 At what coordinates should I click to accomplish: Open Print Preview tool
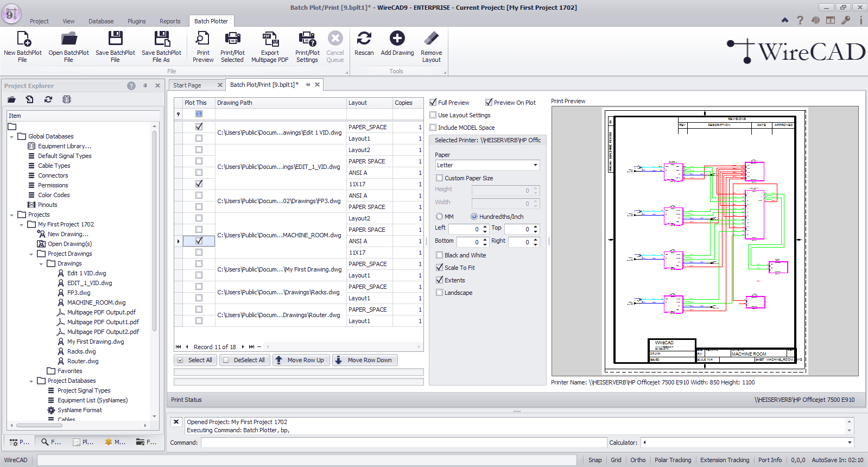tap(203, 46)
